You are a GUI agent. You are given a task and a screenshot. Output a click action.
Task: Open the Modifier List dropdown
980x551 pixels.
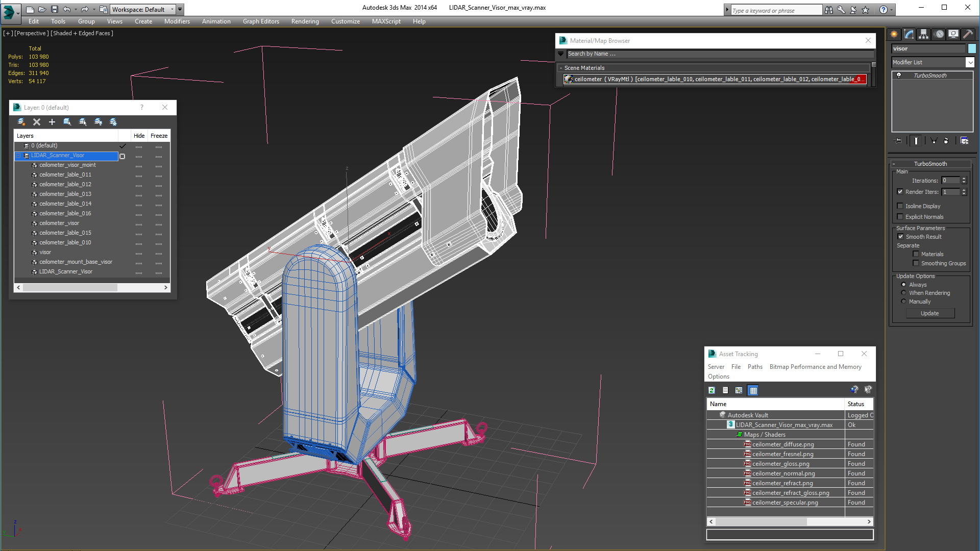coord(970,62)
